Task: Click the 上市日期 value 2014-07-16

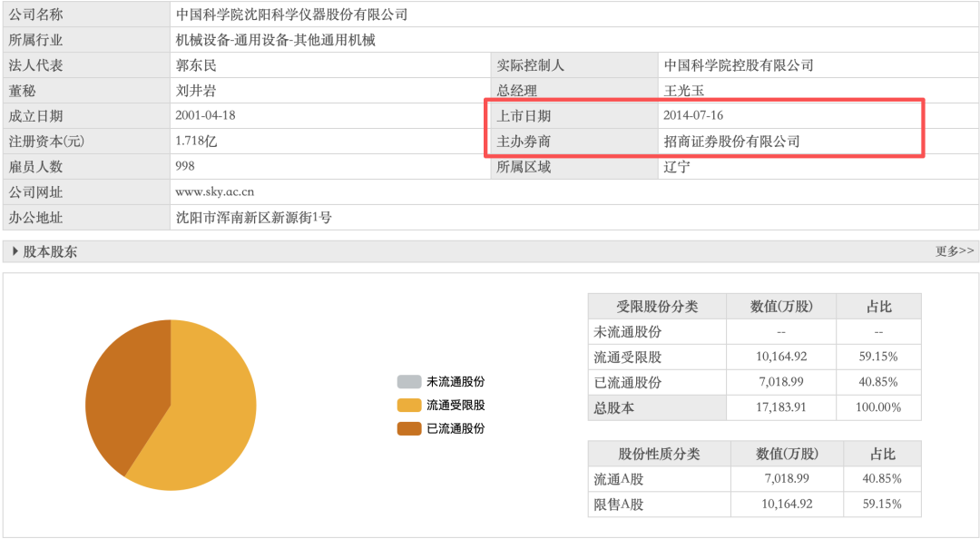Action: click(694, 116)
